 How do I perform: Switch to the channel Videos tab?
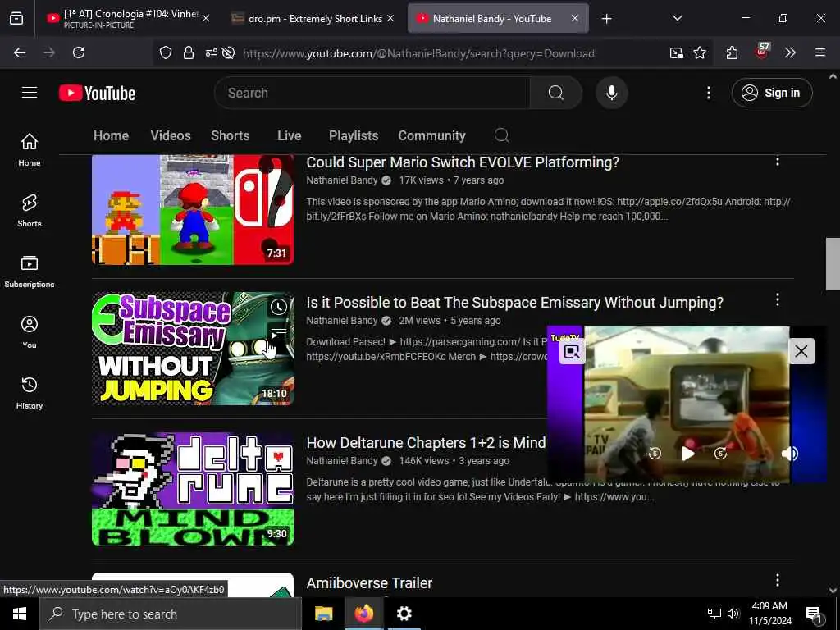pos(171,135)
